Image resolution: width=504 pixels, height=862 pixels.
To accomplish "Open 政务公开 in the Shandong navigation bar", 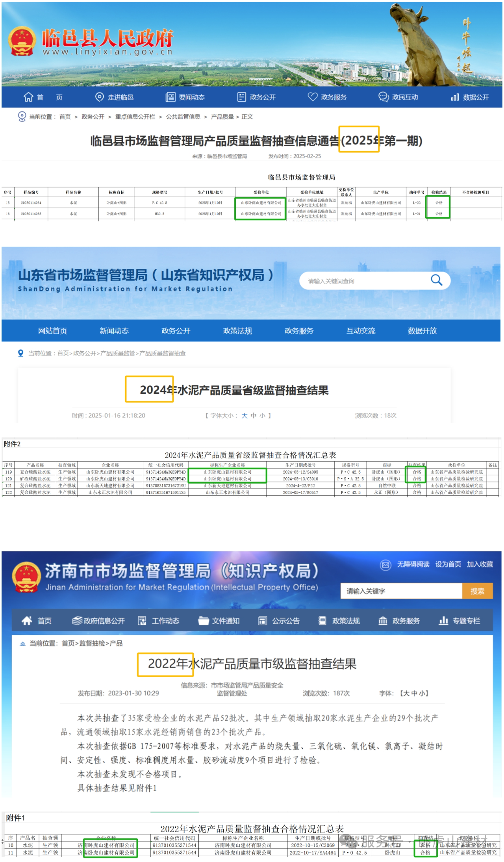I will [176, 331].
